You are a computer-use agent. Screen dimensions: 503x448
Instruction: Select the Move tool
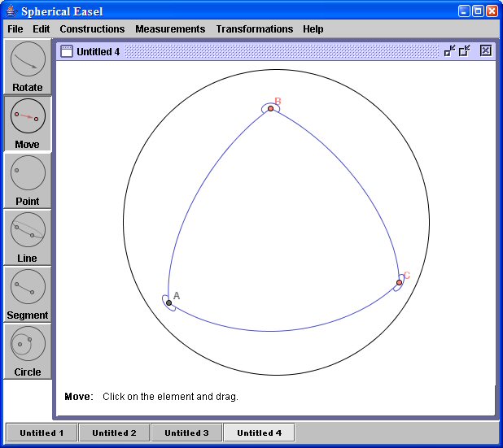tap(28, 124)
